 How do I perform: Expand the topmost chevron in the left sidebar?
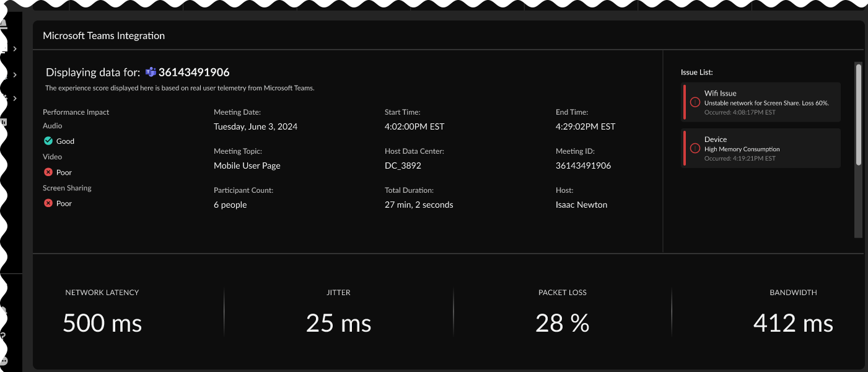14,48
